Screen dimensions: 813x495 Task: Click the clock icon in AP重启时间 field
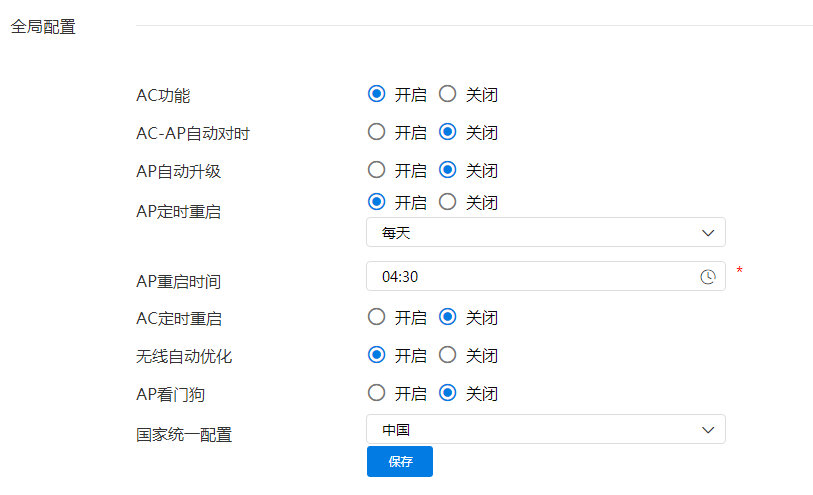tap(708, 276)
